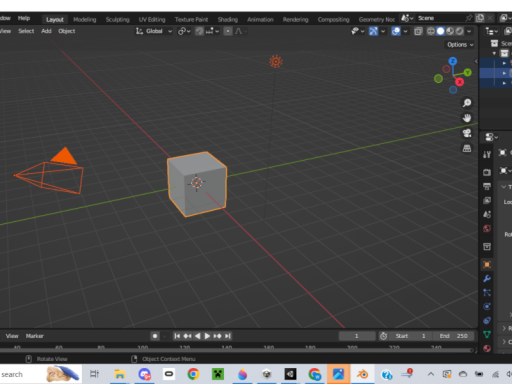Open gizmo options dropdown arrow

coord(383,31)
